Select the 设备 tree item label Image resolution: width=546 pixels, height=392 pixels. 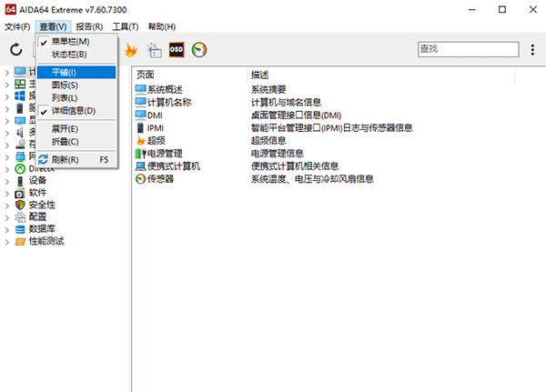click(37, 181)
